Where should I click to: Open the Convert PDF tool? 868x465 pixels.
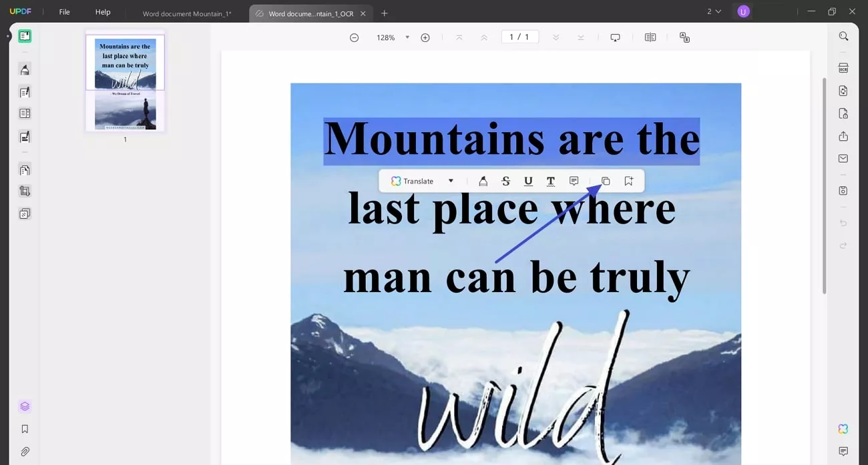[843, 91]
